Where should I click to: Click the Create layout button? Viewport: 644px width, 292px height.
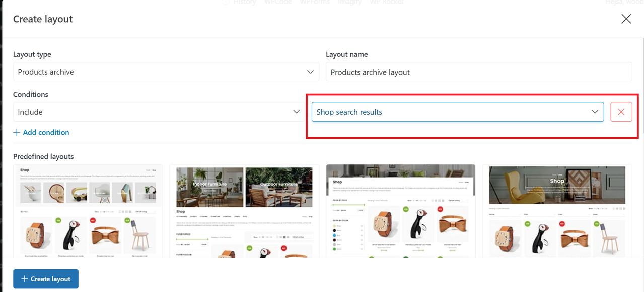click(46, 279)
